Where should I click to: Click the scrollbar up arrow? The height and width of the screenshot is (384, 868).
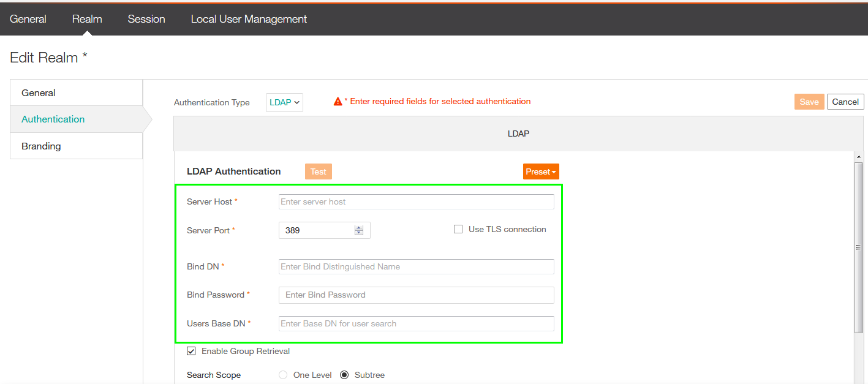pos(859,157)
